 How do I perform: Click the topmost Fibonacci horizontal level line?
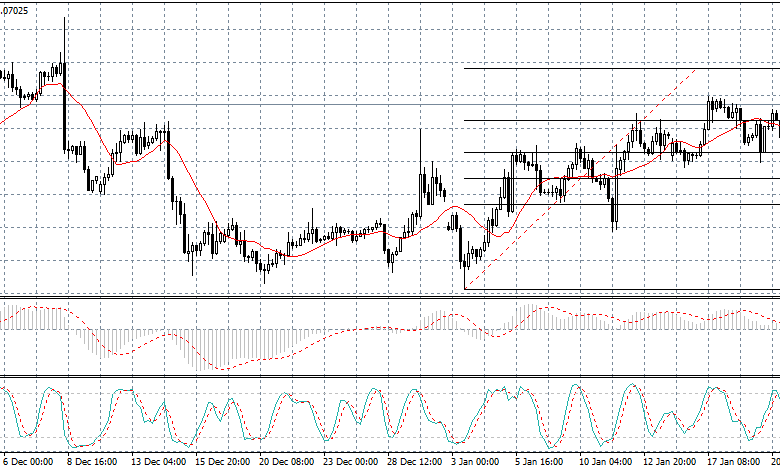pos(620,68)
